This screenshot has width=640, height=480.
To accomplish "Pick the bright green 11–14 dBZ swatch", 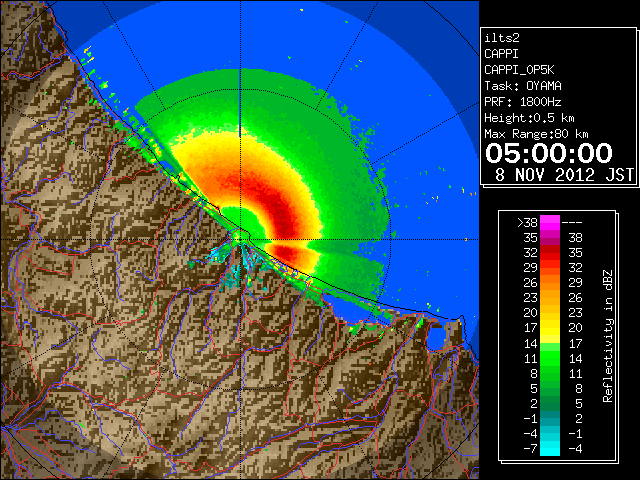I will coord(550,358).
